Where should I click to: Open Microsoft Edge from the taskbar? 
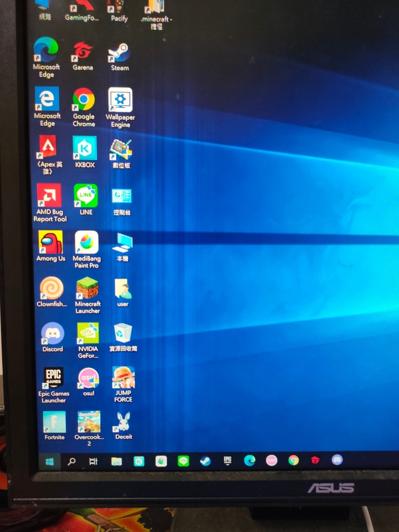coord(249,461)
